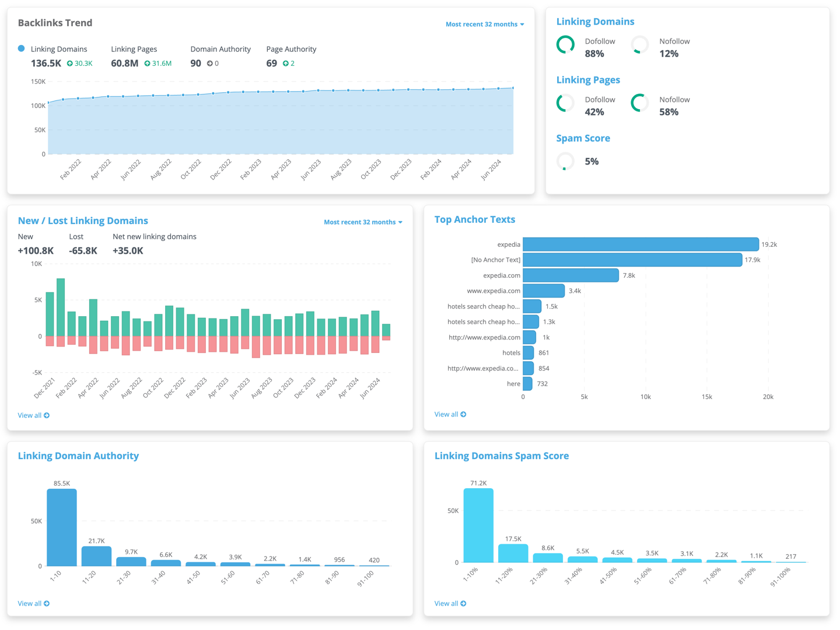The height and width of the screenshot is (630, 840).
Task: Click the Linking Domains 30.3K increase icon
Action: 70,64
